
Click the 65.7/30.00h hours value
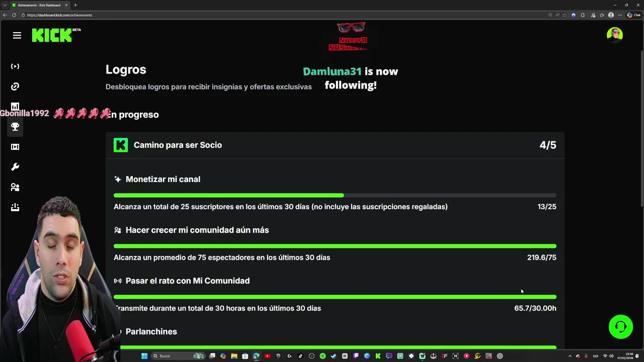coord(535,308)
